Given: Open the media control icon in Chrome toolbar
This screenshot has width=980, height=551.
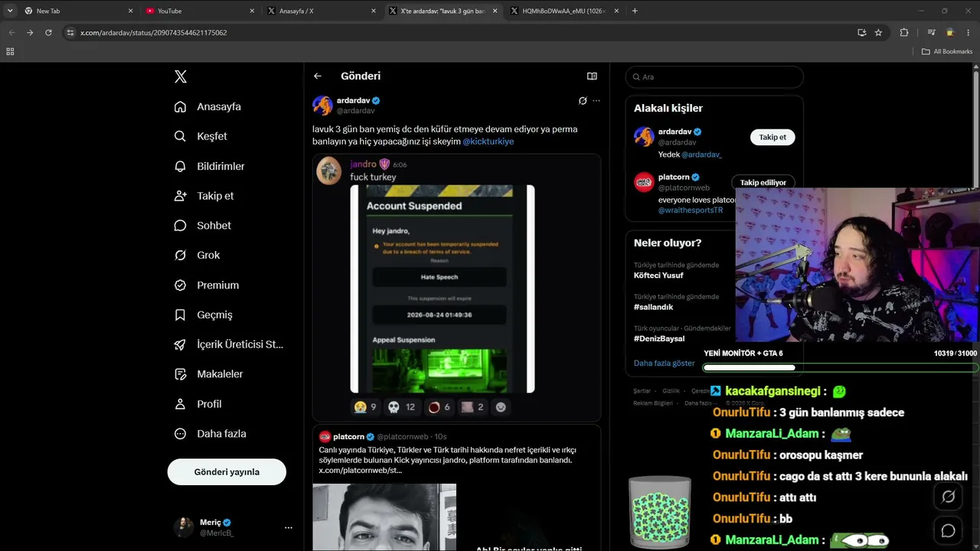Looking at the screenshot, I should coord(931,32).
